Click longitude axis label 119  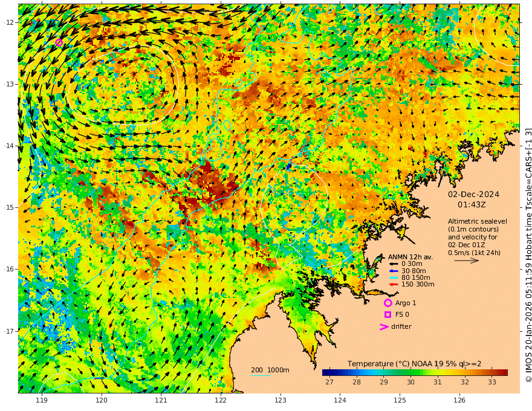pyautogui.click(x=42, y=400)
